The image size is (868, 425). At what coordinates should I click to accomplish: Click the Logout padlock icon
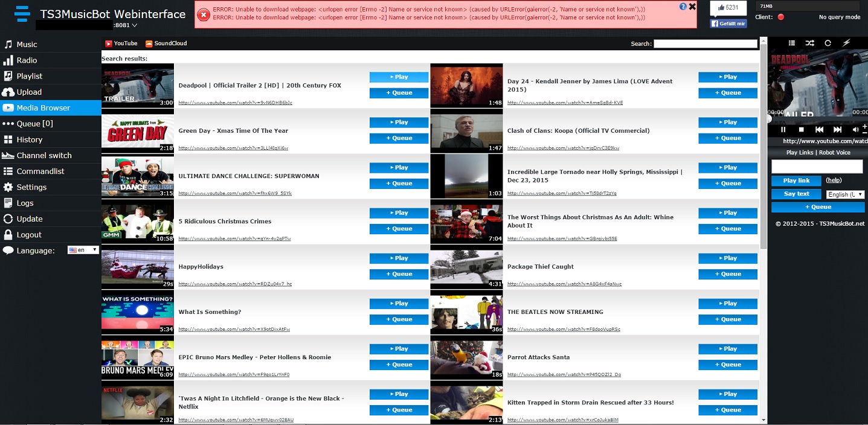pos(8,235)
